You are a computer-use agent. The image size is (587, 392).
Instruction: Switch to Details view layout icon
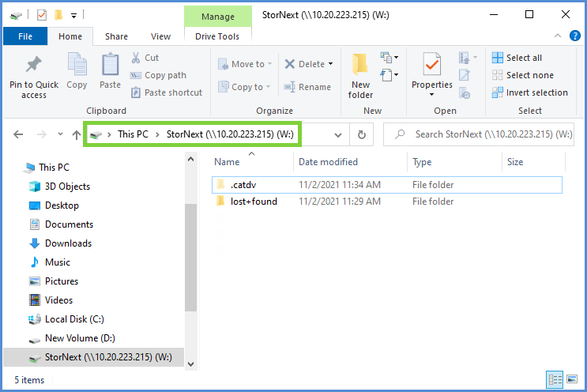coord(555,379)
